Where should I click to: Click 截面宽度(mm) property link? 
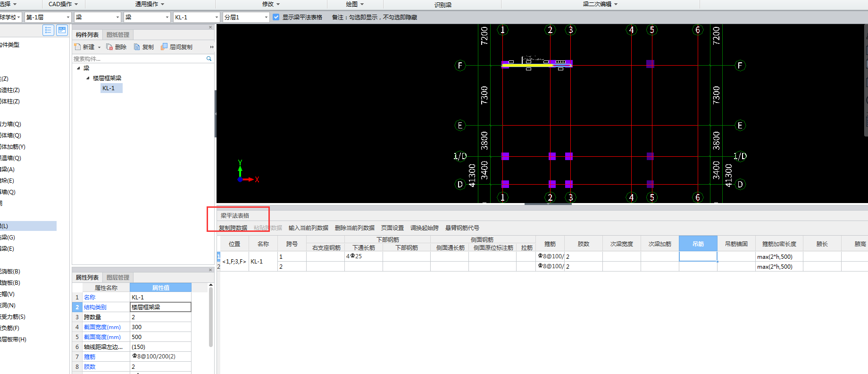coord(102,327)
